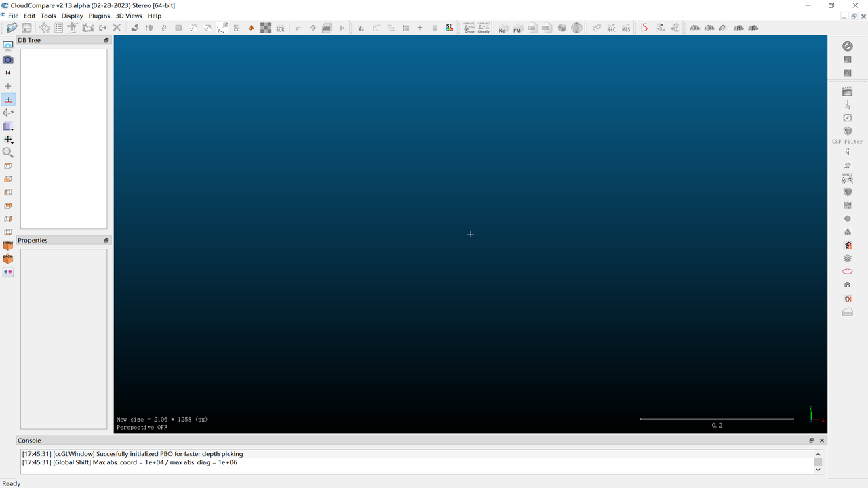
Task: Close the Console panel
Action: click(822, 441)
